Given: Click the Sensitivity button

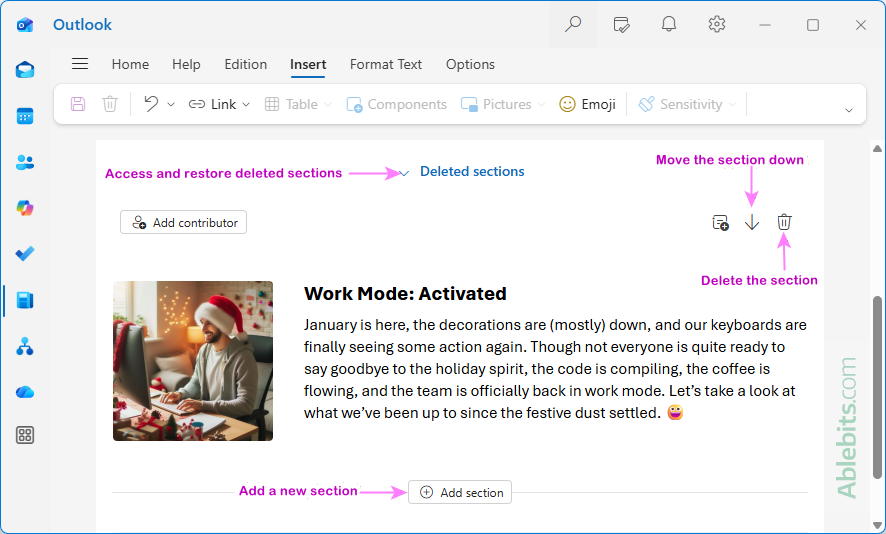Looking at the screenshot, I should coord(680,104).
